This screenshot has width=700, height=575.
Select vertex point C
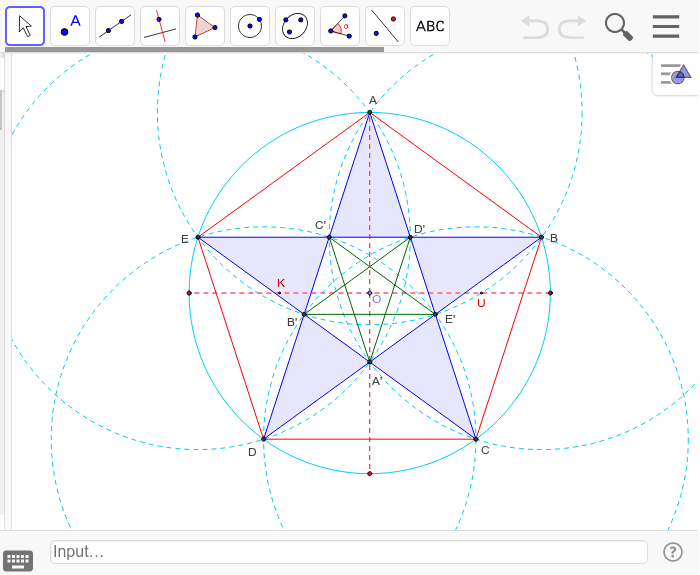point(476,439)
